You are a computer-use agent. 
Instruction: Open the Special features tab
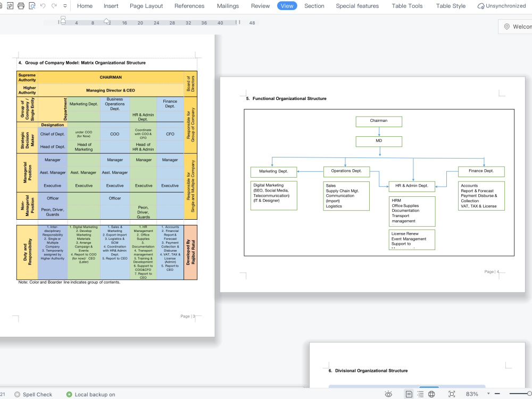(358, 6)
